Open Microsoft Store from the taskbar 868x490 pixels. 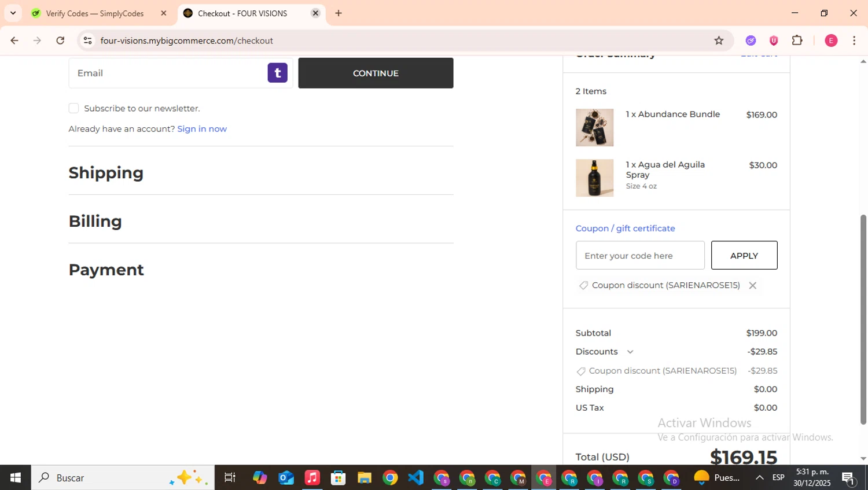(338, 478)
